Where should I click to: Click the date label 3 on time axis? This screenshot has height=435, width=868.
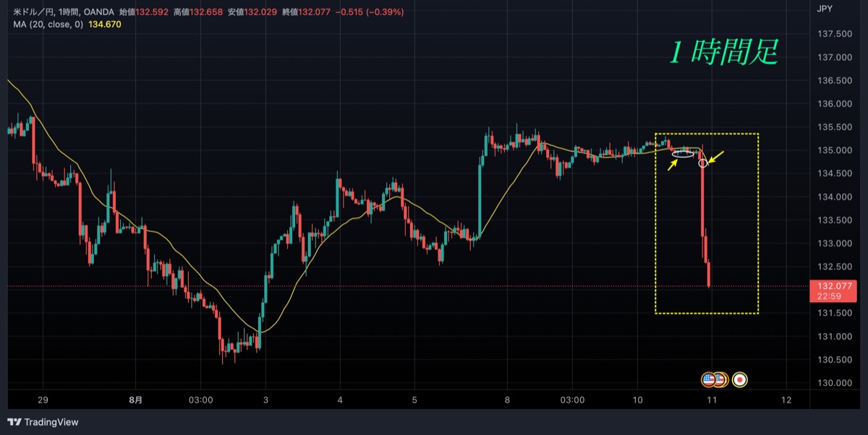pos(265,400)
